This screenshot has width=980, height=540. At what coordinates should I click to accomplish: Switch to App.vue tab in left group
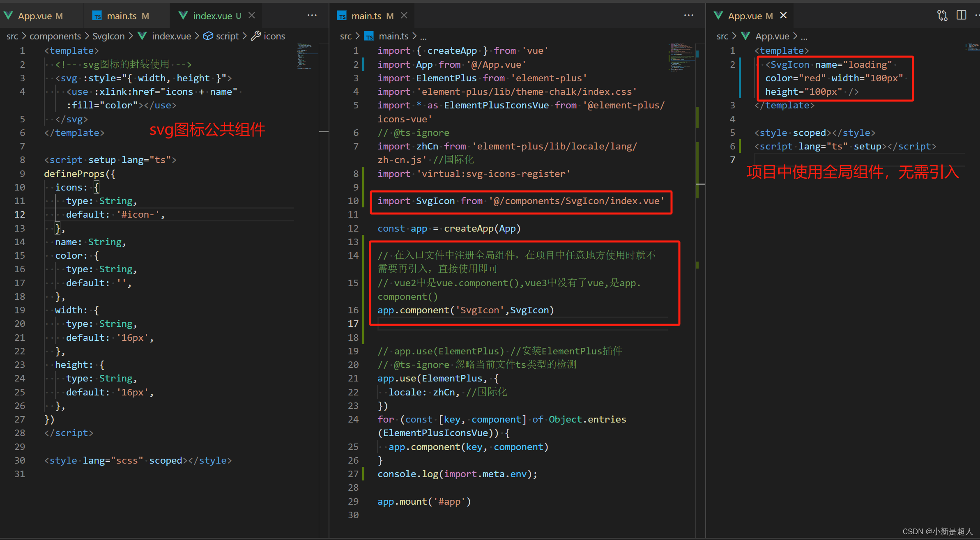click(x=35, y=16)
